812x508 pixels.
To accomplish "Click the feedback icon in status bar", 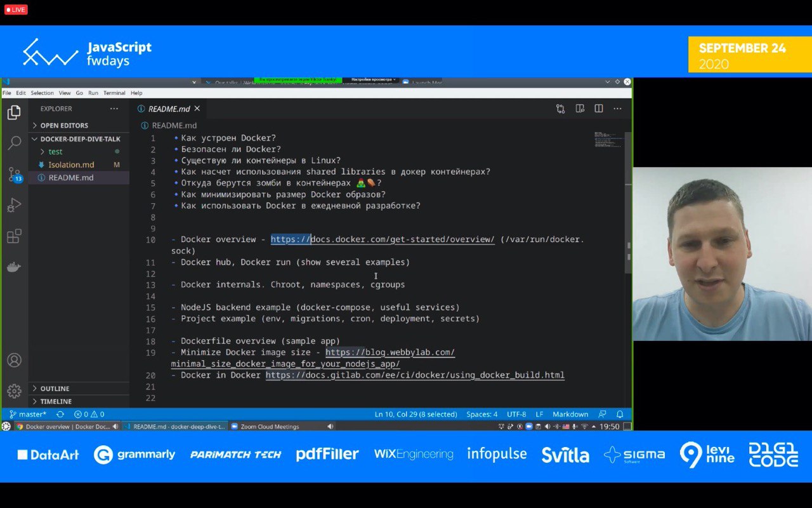I will (x=603, y=414).
